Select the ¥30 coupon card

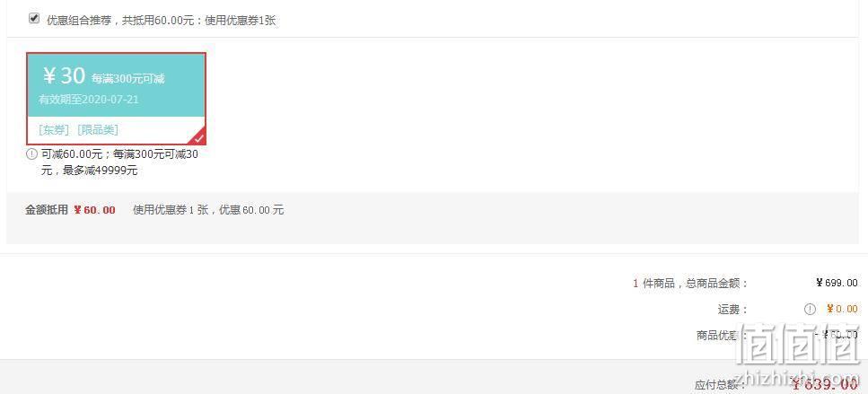(117, 99)
